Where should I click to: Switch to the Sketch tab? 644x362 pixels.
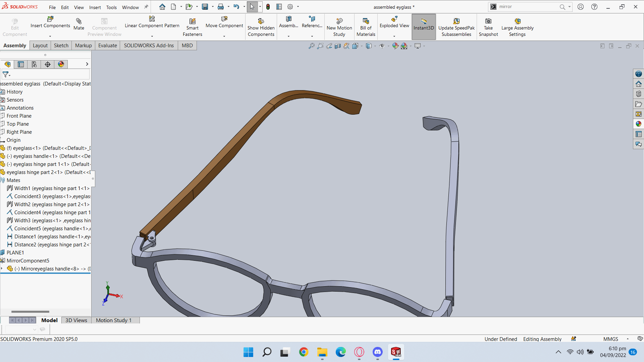coord(61,46)
